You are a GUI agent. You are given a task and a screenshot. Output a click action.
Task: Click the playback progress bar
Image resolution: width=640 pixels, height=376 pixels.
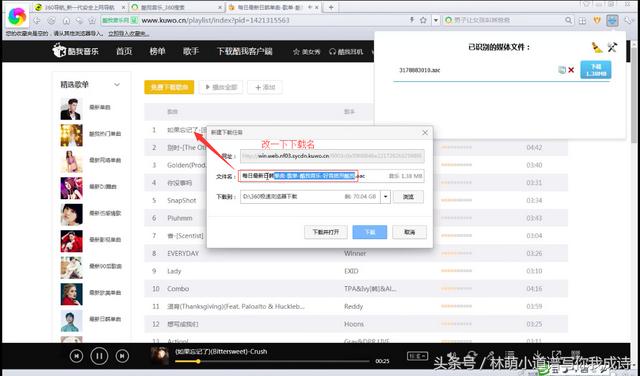click(272, 361)
